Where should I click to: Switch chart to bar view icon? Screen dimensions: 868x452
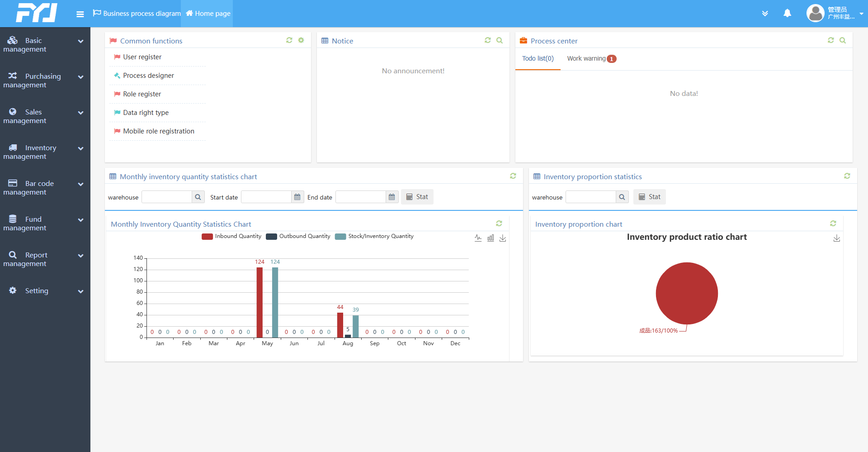(x=491, y=238)
